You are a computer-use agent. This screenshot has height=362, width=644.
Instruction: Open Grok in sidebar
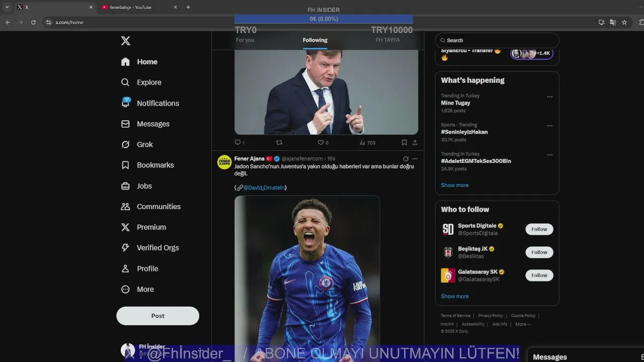point(137,144)
